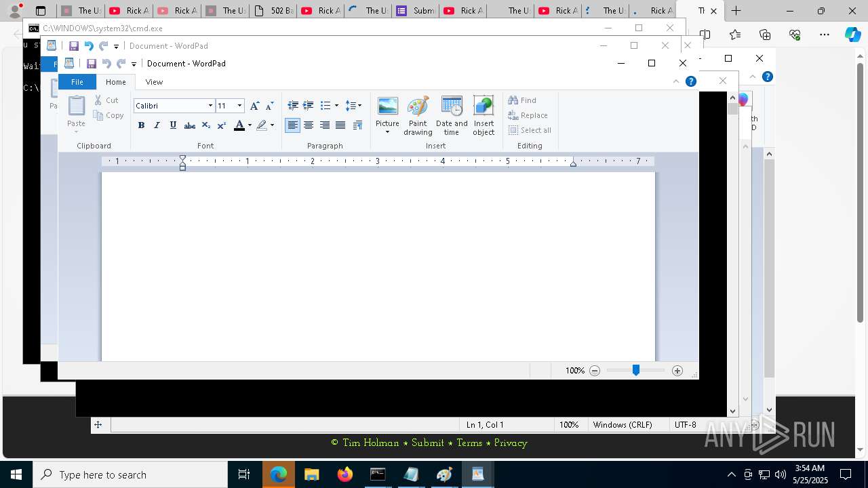The image size is (868, 488).
Task: Justify the text
Action: pos(340,125)
